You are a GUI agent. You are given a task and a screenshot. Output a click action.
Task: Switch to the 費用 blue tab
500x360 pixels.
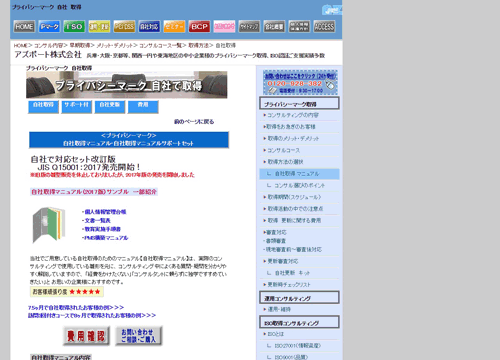(143, 107)
